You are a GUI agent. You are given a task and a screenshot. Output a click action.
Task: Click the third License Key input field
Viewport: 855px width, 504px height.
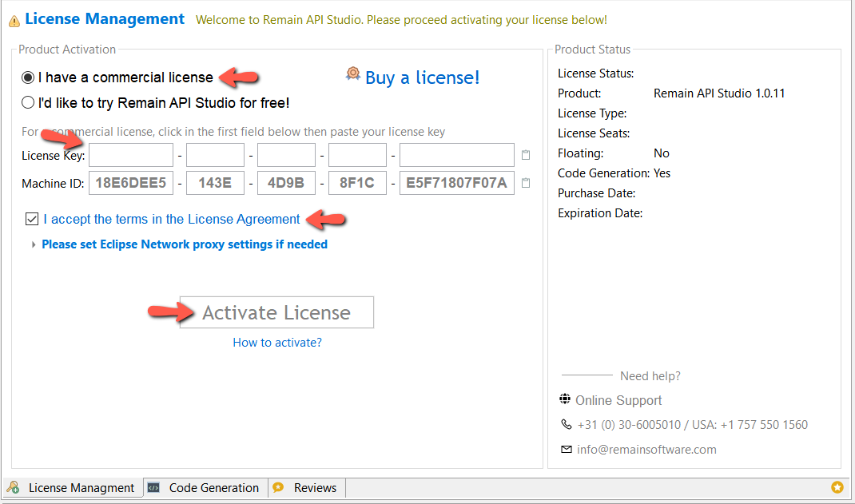(286, 155)
